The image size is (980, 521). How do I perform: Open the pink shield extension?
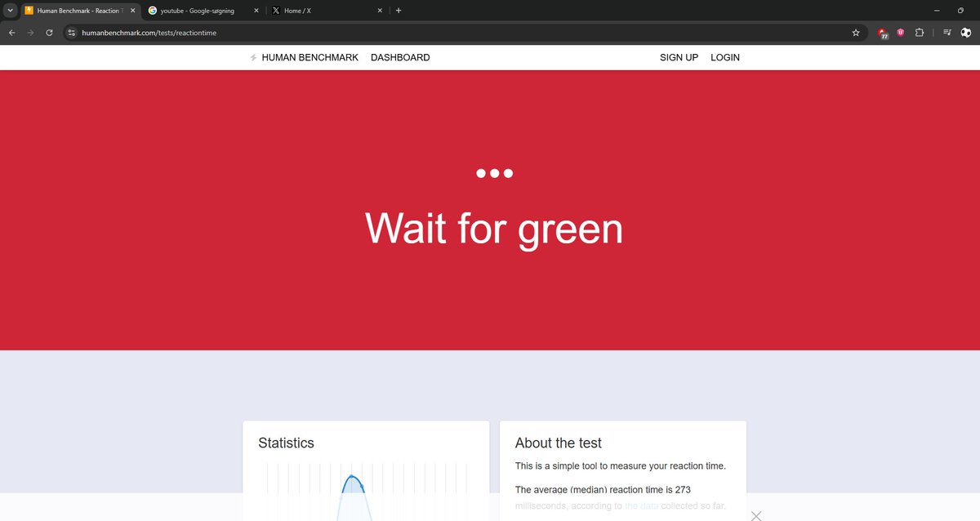901,33
